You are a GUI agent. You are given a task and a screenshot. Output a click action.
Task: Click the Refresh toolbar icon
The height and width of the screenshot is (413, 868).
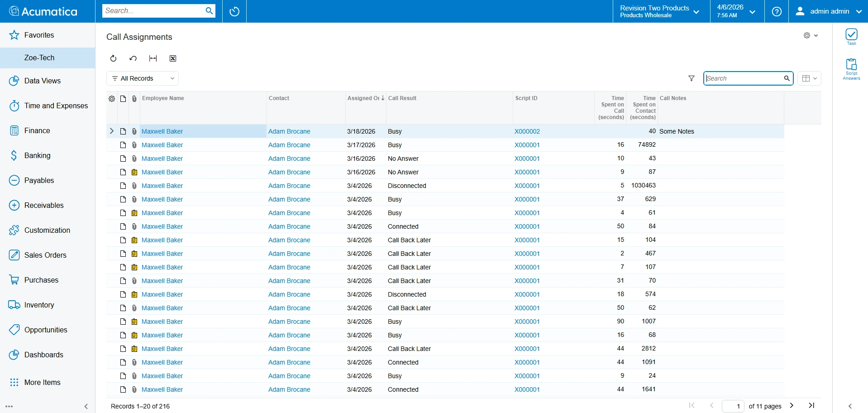(113, 58)
